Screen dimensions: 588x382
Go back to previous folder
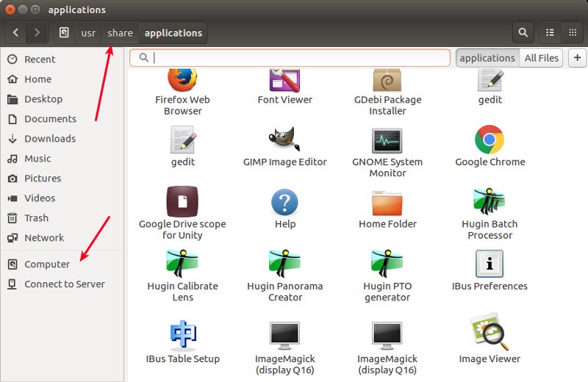[15, 32]
